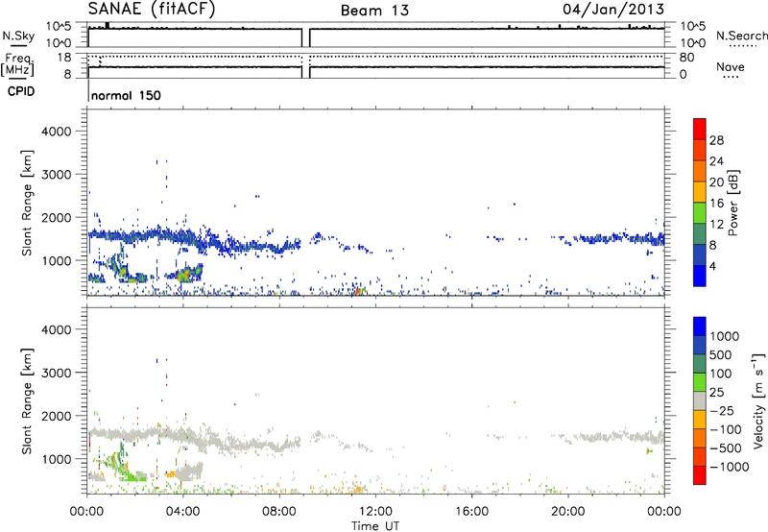Click the '12:00' time axis label

375,512
